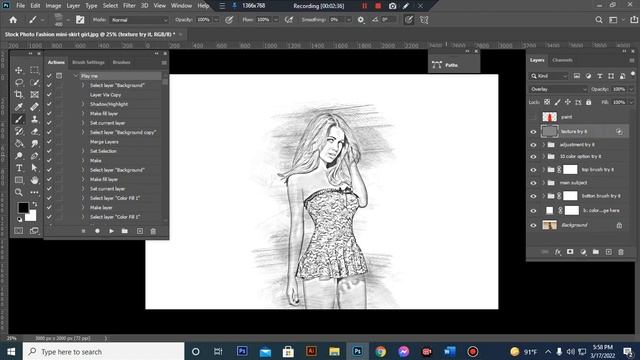Expand the '10 color option try it' group
The image size is (640, 360).
[x=544, y=156]
